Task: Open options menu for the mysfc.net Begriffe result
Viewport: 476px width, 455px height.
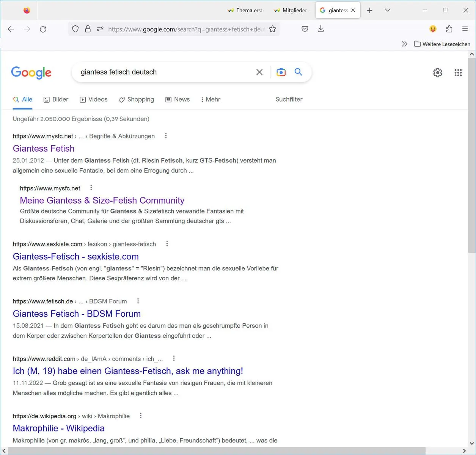Action: 166,136
